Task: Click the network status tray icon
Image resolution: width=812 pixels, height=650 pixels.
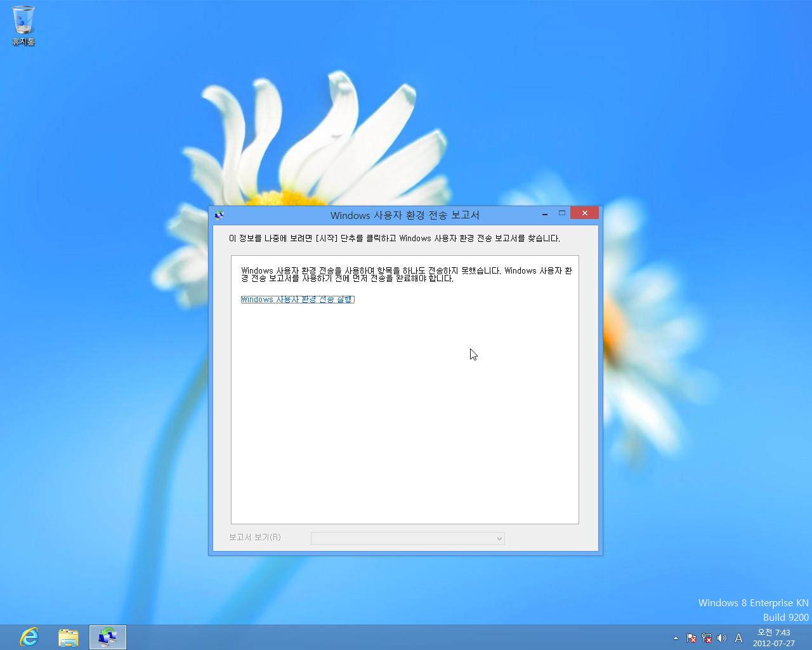Action: (x=707, y=638)
